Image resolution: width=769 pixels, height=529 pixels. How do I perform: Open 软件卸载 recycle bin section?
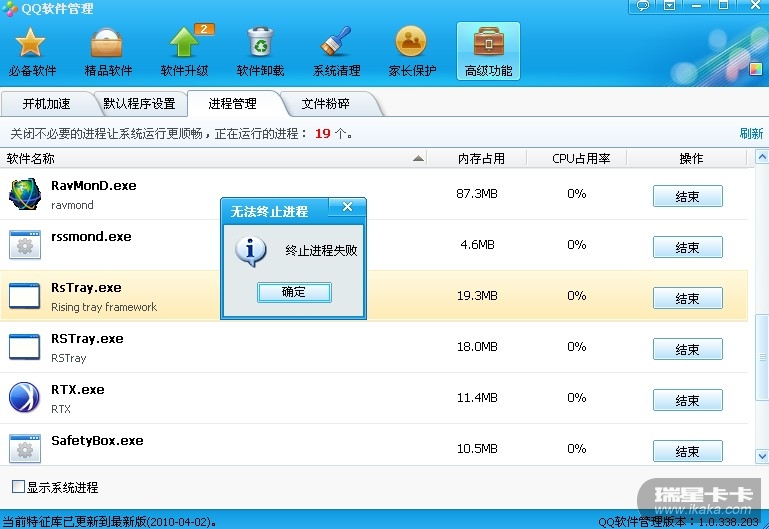(x=260, y=51)
